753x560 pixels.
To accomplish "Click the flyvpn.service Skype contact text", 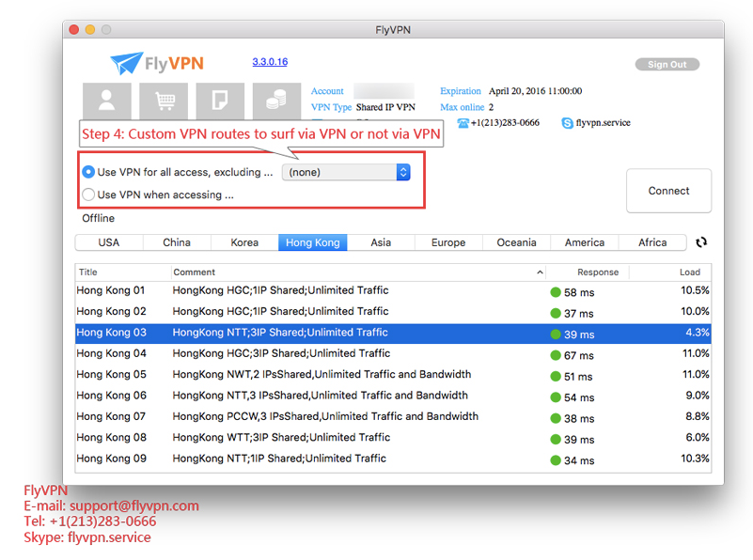I will (604, 123).
